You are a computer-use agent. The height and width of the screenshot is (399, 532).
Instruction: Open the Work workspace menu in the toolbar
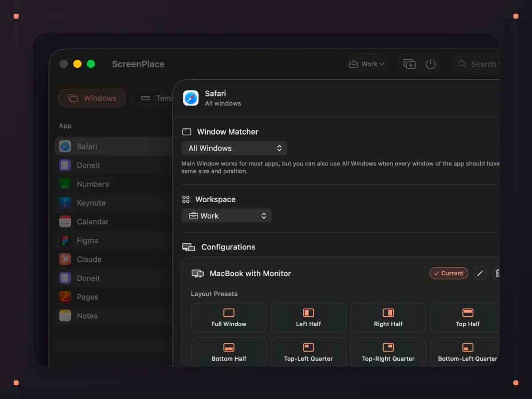[x=367, y=64]
